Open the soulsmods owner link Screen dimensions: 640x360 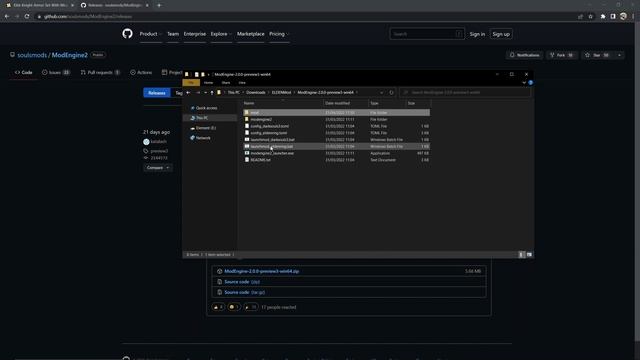pyautogui.click(x=32, y=55)
